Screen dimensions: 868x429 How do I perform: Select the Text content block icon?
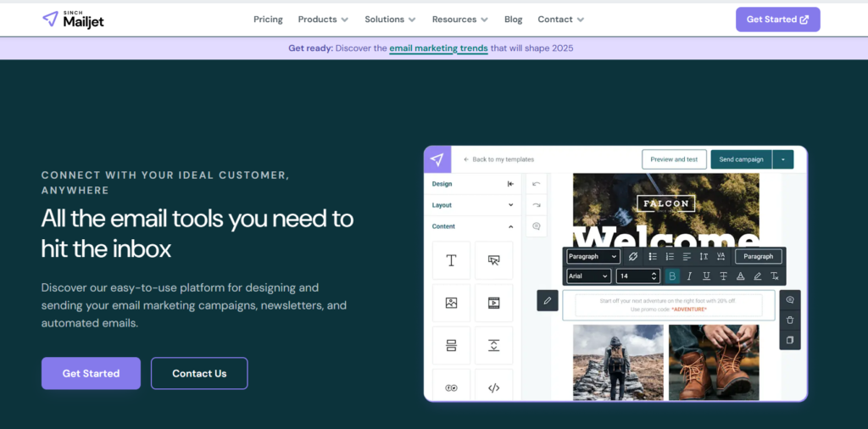[451, 260]
